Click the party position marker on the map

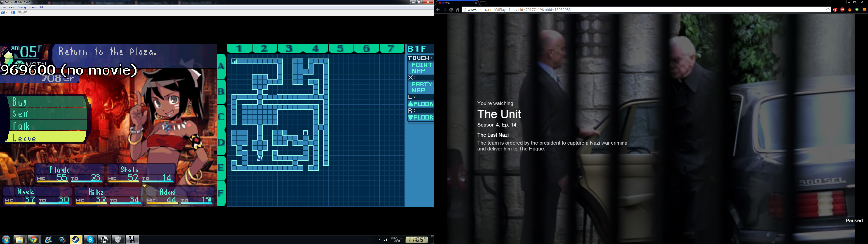[260, 157]
